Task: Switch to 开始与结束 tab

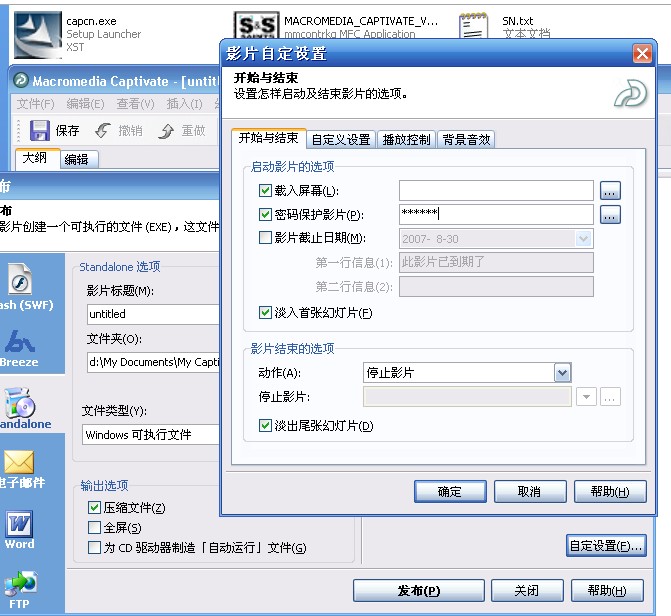Action: [x=268, y=138]
